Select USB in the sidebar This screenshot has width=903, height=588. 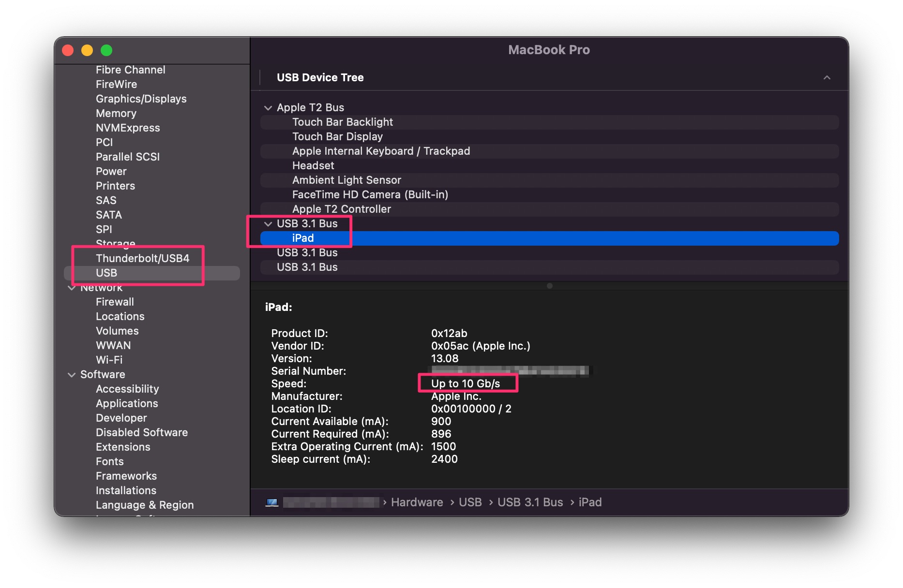(152, 273)
